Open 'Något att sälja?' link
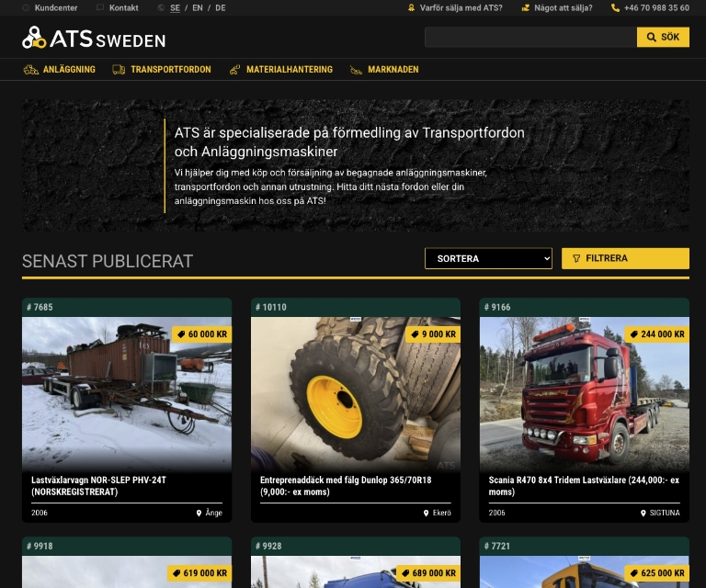 [x=563, y=8]
